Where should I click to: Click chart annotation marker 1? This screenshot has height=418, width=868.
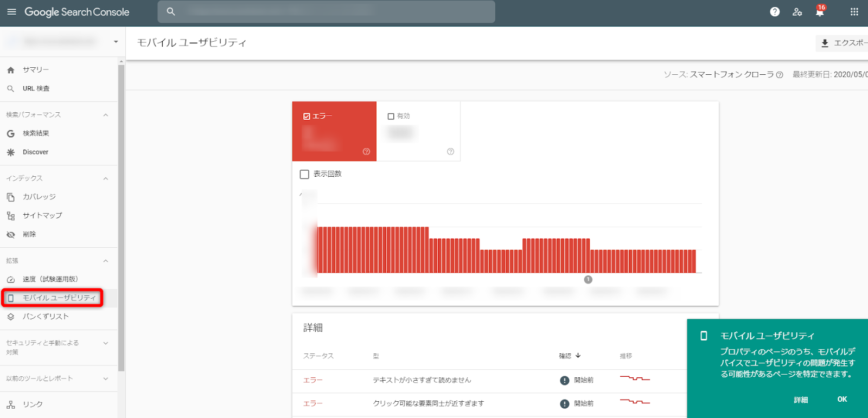[x=588, y=280]
